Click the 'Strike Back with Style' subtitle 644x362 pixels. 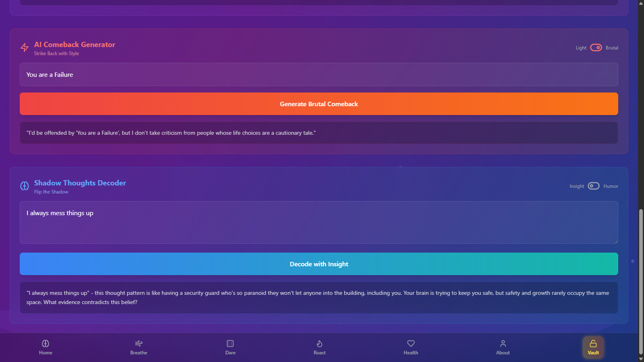tap(56, 53)
